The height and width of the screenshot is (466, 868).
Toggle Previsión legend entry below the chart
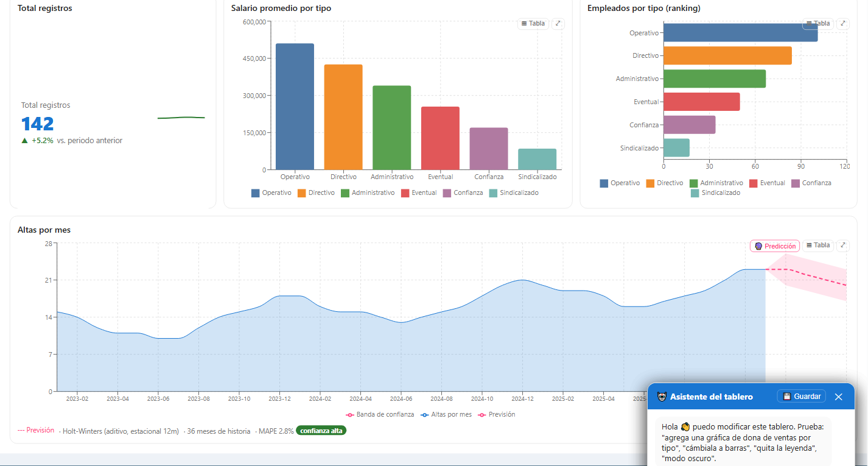496,415
